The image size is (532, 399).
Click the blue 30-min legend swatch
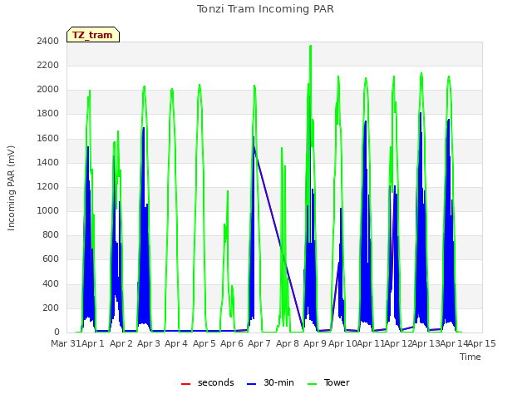pos(251,384)
